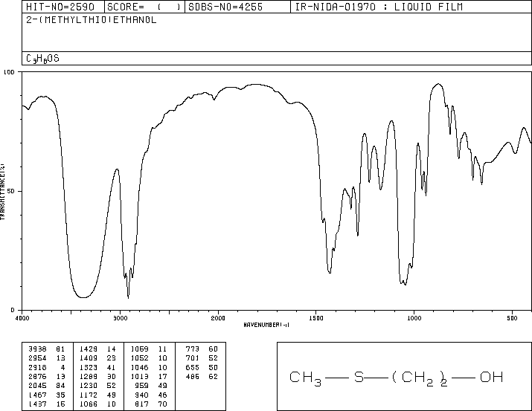Click the 1323 peak table entry
532x411 pixels.
coord(97,367)
